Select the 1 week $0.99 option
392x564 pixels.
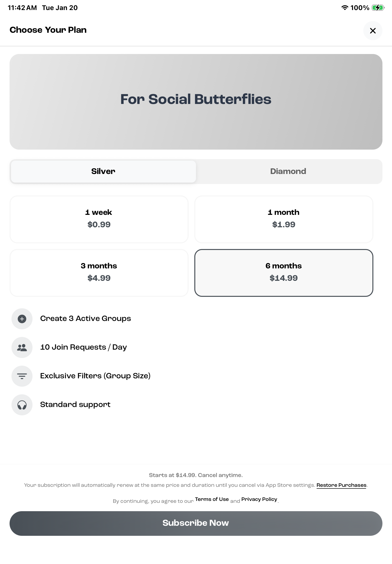[x=99, y=219]
